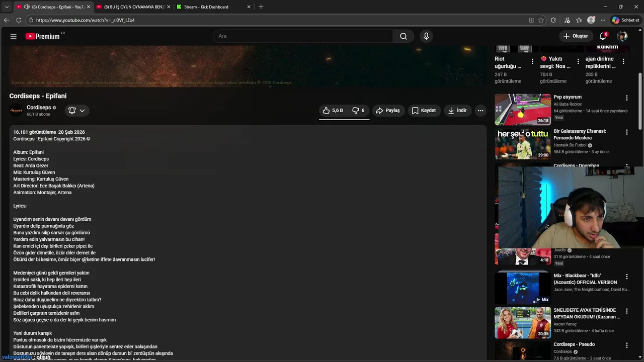
Task: Click 'Beat: Arda Gezer' description line
Action: (31, 165)
